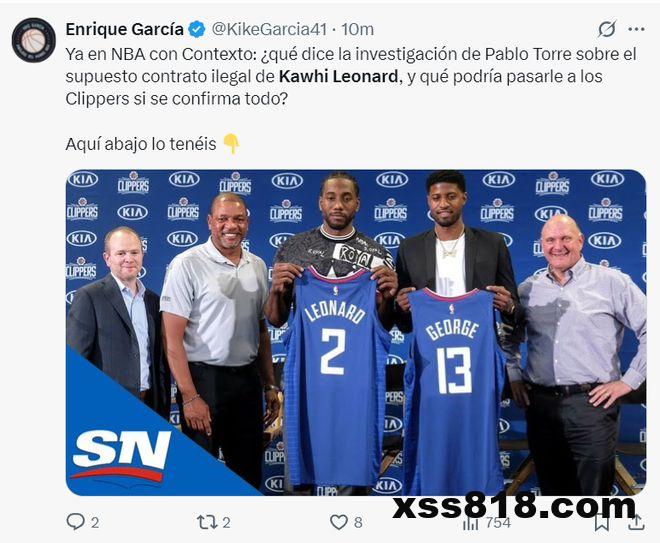
Task: Click the blue verified badge
Action: click(x=197, y=29)
